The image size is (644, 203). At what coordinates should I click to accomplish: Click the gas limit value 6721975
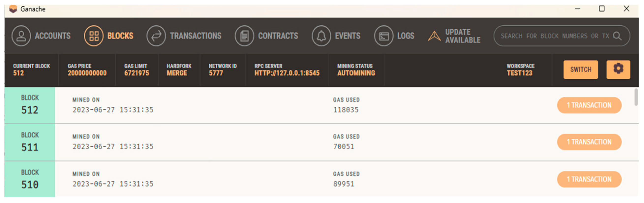[x=136, y=73]
